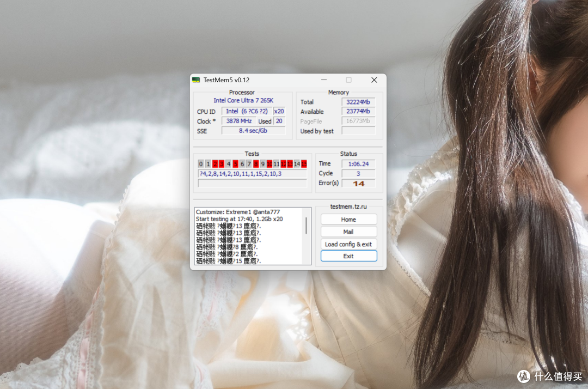588x389 pixels.
Task: Click red test indicator box 5
Action: point(236,164)
